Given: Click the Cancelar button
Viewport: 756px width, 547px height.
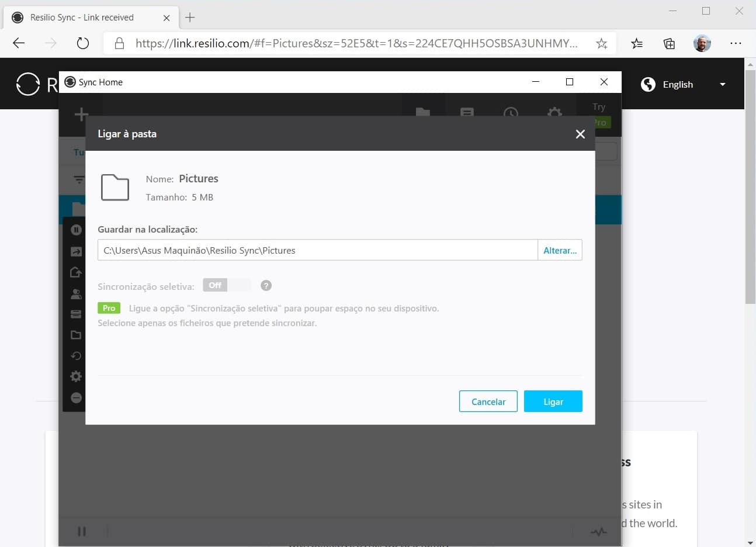Looking at the screenshot, I should click(x=488, y=401).
